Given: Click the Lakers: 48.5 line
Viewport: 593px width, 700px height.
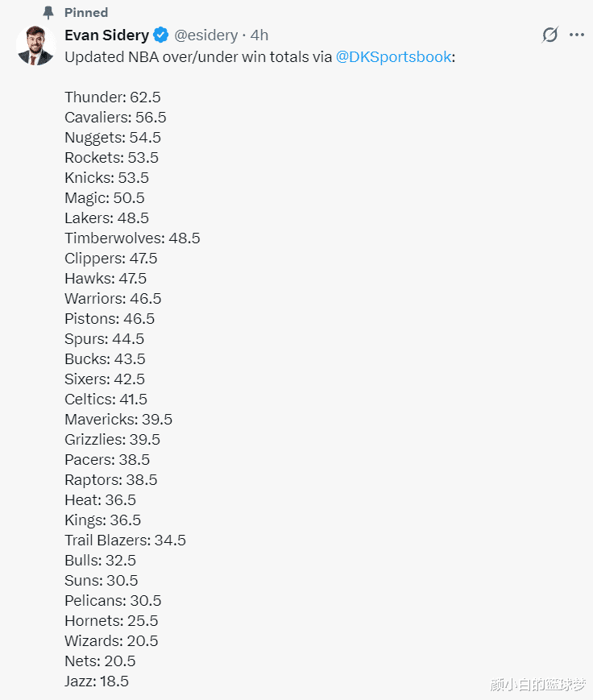Looking at the screenshot, I should tap(106, 218).
